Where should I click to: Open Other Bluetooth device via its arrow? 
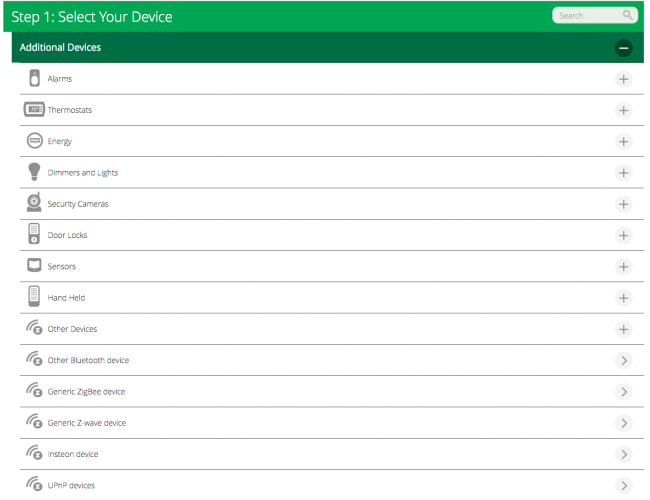click(x=623, y=361)
